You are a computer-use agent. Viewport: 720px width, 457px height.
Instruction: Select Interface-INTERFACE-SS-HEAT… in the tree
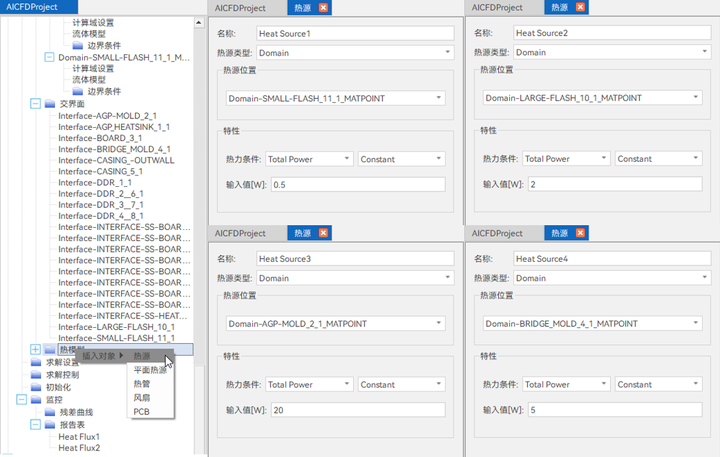pos(123,316)
